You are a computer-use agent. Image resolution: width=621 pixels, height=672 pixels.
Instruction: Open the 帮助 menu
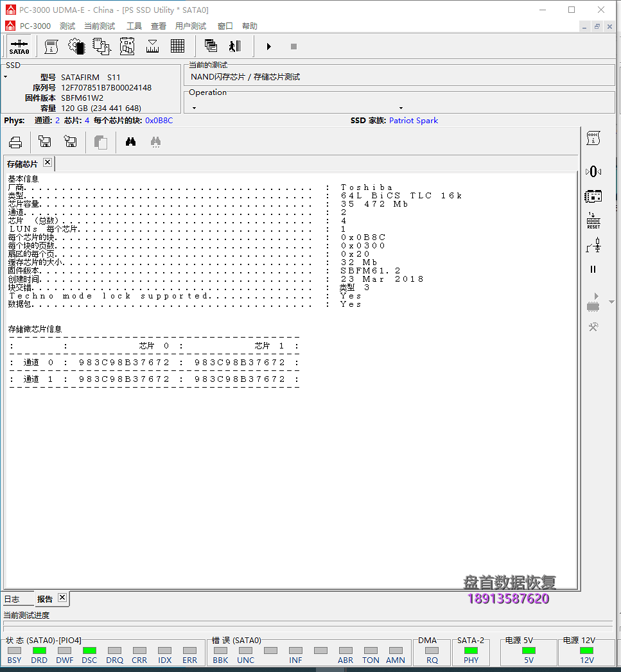pyautogui.click(x=250, y=26)
